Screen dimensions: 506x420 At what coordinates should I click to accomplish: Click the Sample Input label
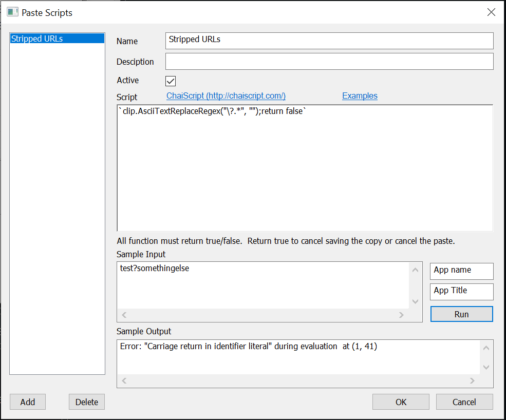141,254
